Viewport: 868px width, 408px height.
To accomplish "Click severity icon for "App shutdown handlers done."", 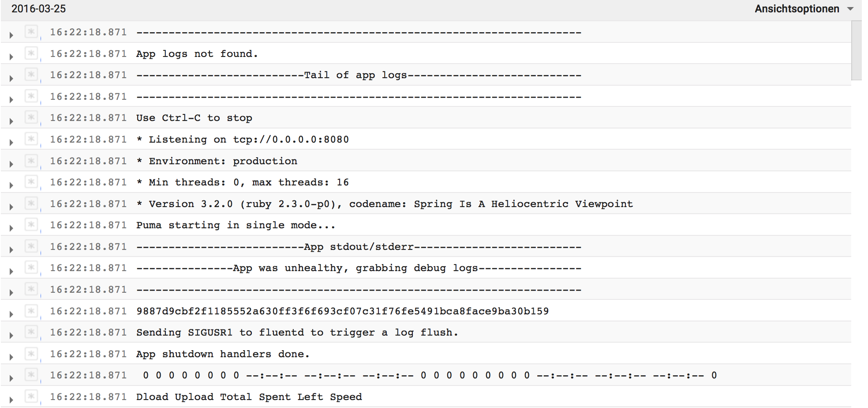I will (31, 354).
